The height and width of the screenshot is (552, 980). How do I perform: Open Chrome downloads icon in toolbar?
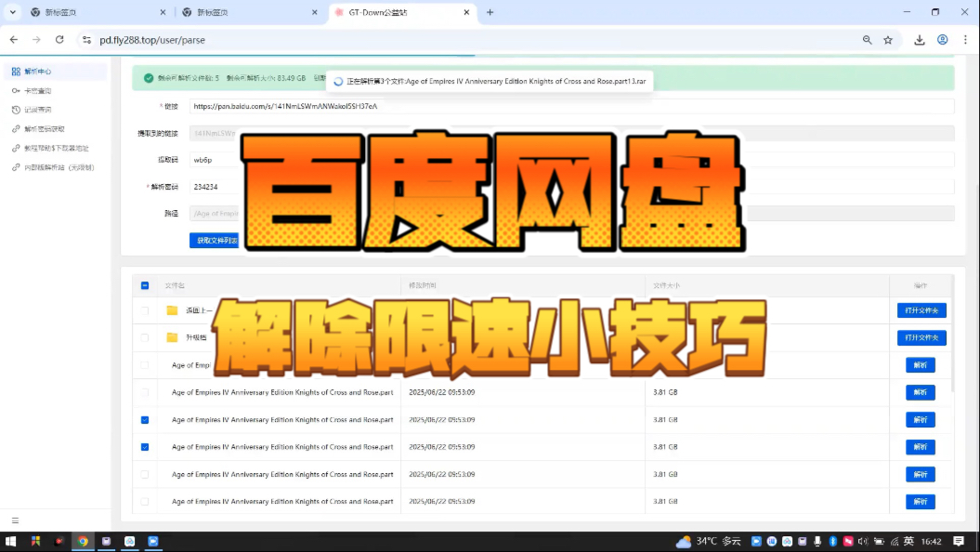[919, 40]
